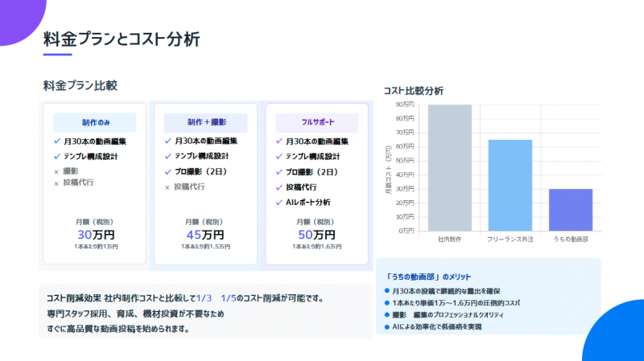This screenshot has height=361, width=644.
Task: Click the purple-blue うちの動画部 bar
Action: click(x=571, y=210)
